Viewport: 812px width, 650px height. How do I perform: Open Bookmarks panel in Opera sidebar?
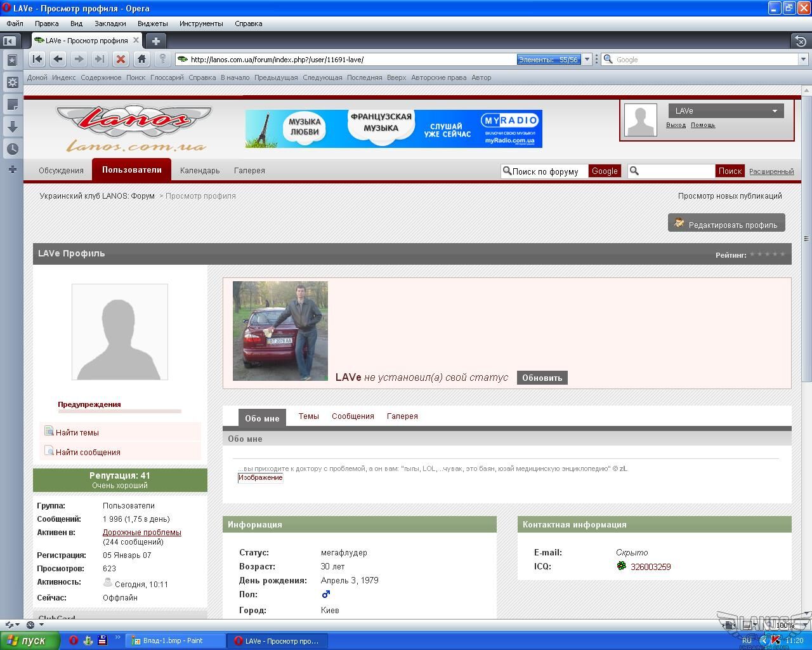12,60
